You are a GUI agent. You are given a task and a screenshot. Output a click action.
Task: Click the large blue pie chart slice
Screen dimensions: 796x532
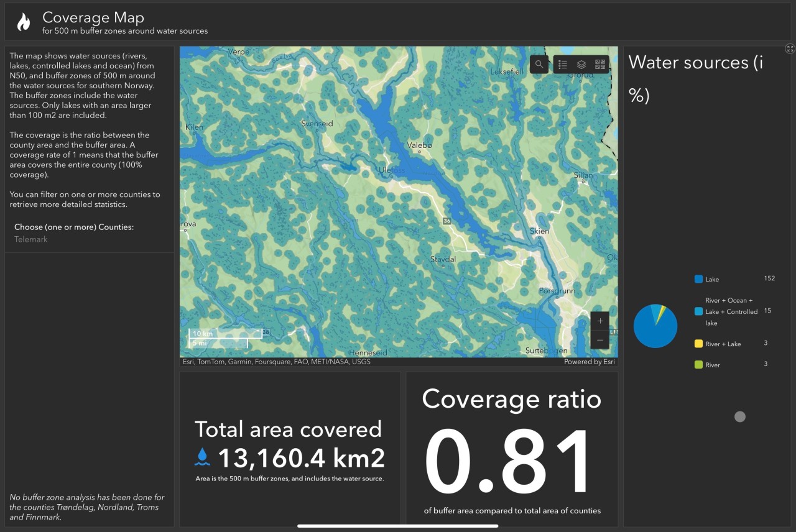pyautogui.click(x=652, y=329)
